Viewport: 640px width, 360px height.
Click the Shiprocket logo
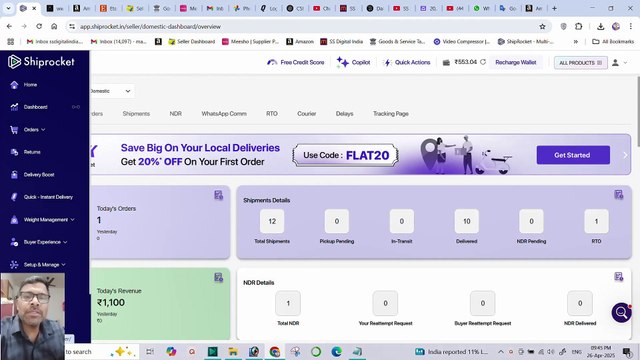[x=41, y=62]
